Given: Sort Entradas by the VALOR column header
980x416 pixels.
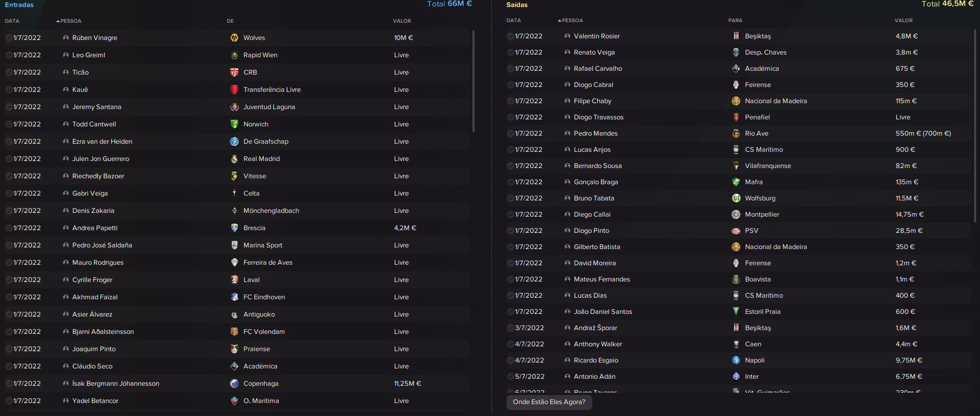Looking at the screenshot, I should (402, 21).
